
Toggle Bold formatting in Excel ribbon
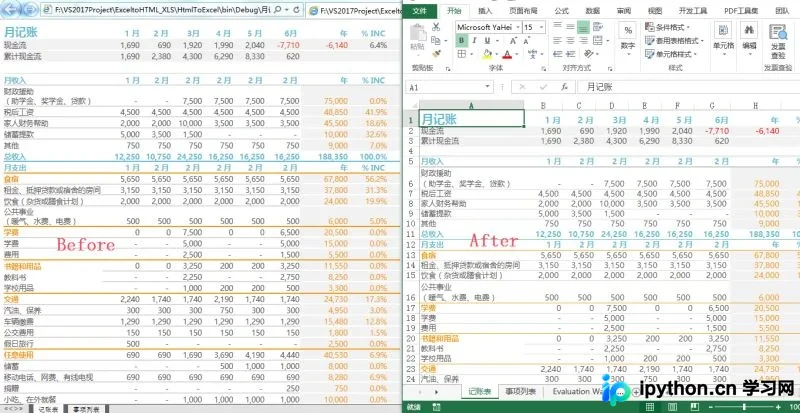(461, 41)
